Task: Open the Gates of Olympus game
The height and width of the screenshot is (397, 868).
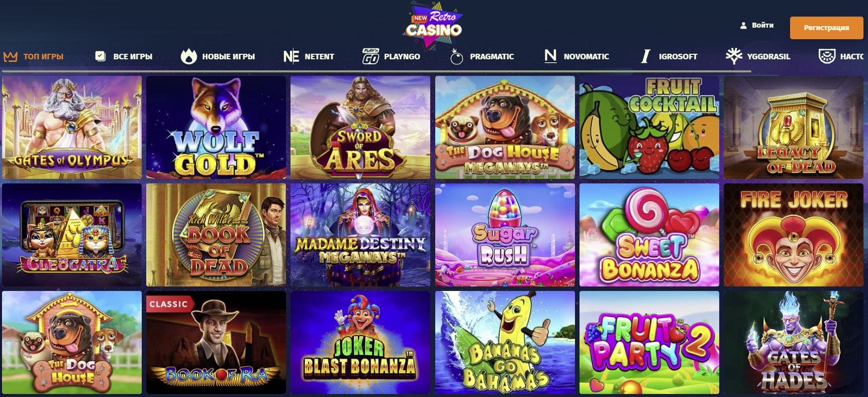Action: coord(72,127)
